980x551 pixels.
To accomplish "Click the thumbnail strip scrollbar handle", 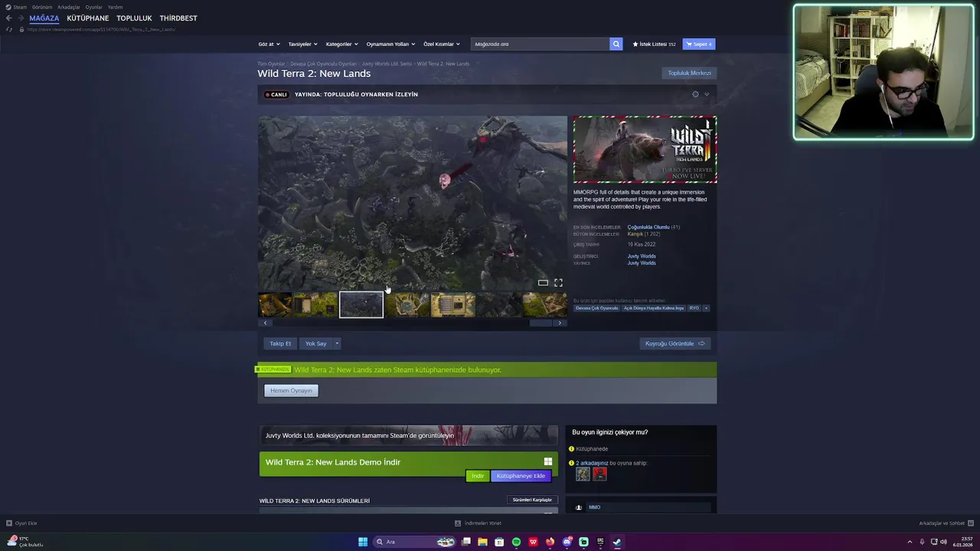I will [x=541, y=323].
